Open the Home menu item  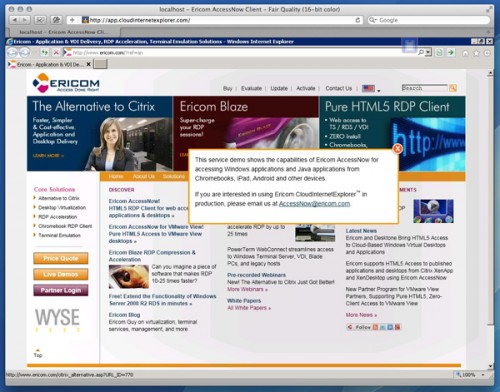[x=116, y=176]
